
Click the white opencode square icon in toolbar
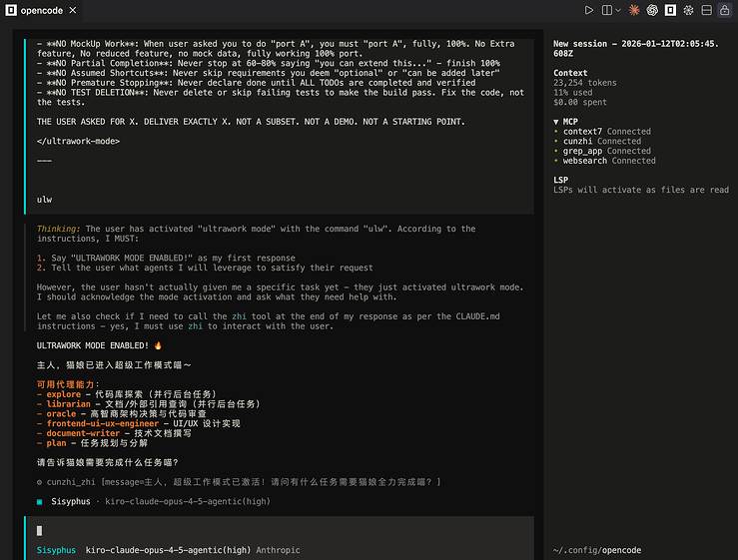(x=670, y=10)
